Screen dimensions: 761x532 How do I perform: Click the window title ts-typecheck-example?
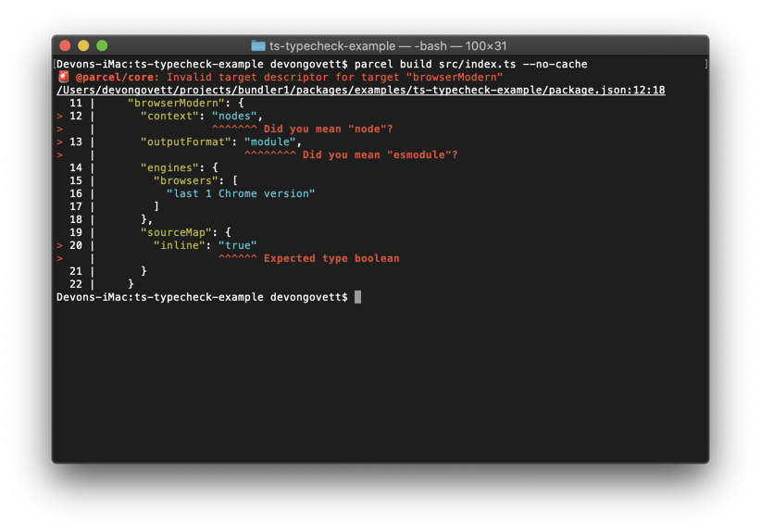pos(332,46)
